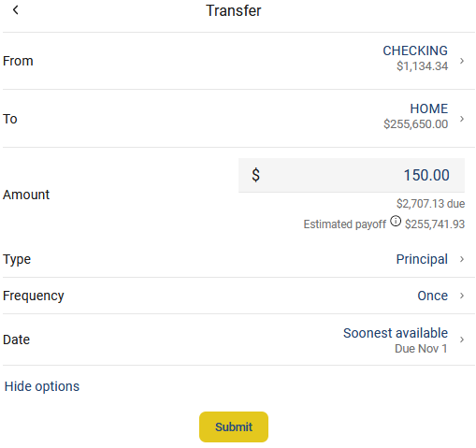Screen dimensions: 476x448
Task: Open the Type selection chevron
Action: [462, 259]
